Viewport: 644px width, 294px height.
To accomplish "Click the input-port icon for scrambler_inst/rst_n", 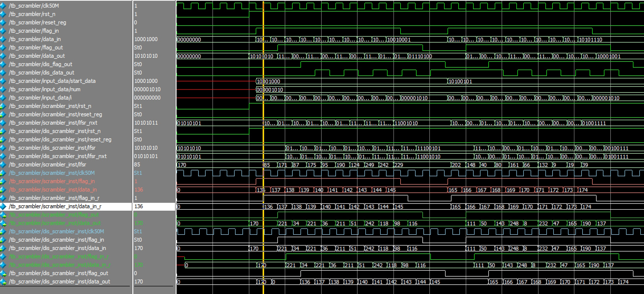I will coord(3,106).
